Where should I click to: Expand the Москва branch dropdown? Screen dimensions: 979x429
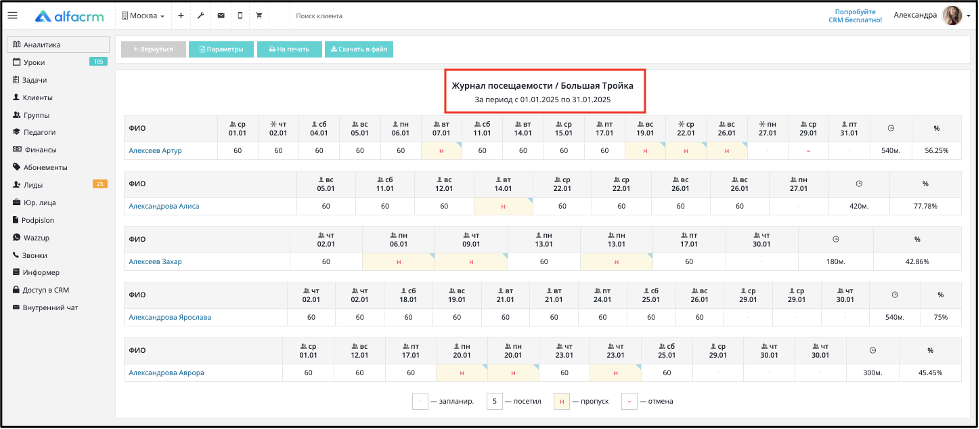pyautogui.click(x=143, y=16)
